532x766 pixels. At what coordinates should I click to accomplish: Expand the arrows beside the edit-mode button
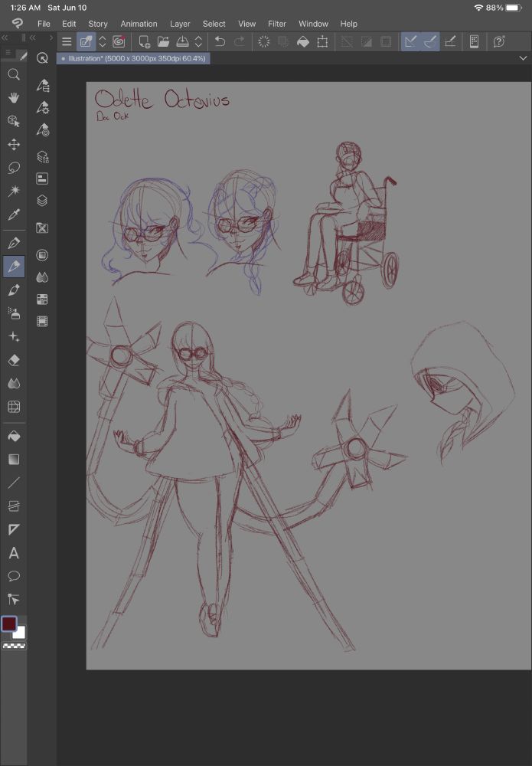tap(103, 41)
